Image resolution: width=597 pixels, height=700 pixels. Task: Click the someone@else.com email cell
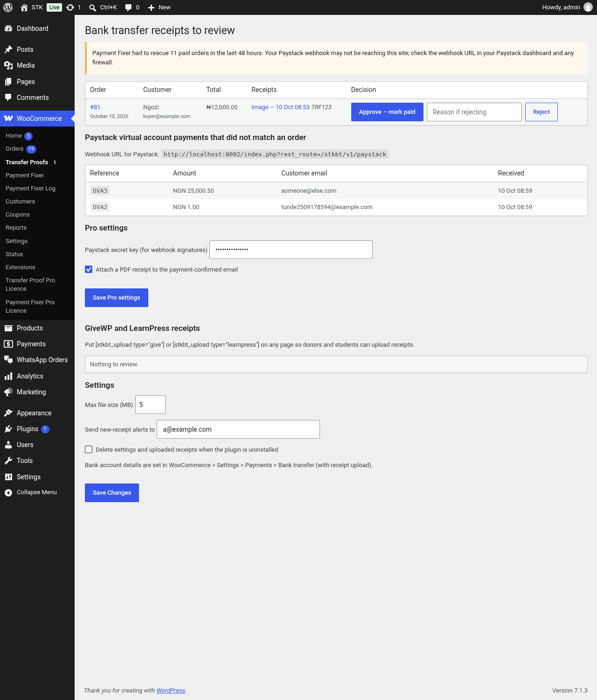(x=309, y=191)
